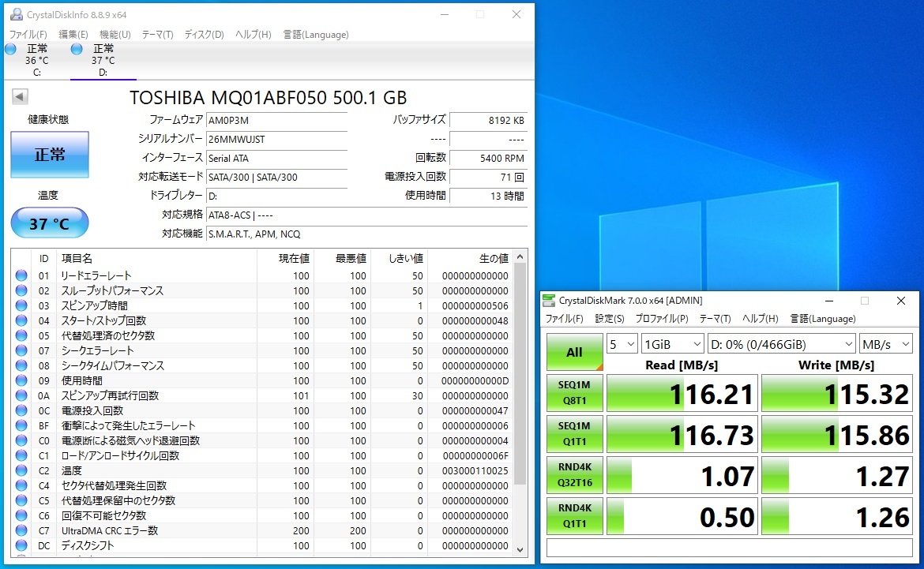The image size is (924, 569).
Task: Open ファイル(F) menu in CrystalDiskInfo
Action: (x=28, y=34)
